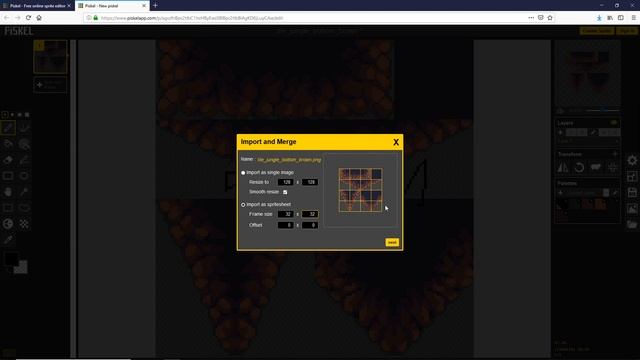Click the Frame size width field
640x360 pixels.
coord(286,214)
